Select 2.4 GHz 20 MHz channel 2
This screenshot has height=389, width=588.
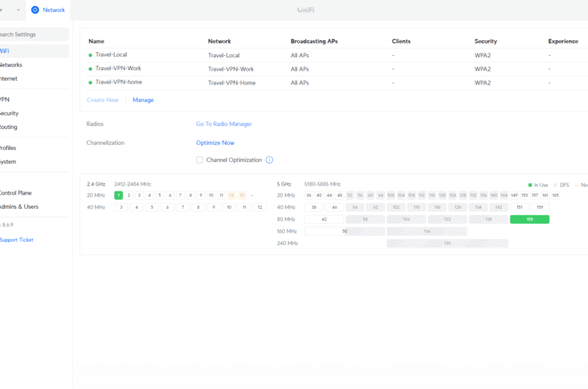tap(129, 195)
